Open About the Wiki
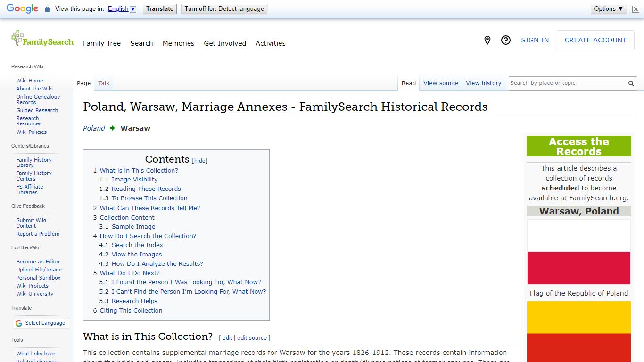644x362 pixels. point(34,89)
